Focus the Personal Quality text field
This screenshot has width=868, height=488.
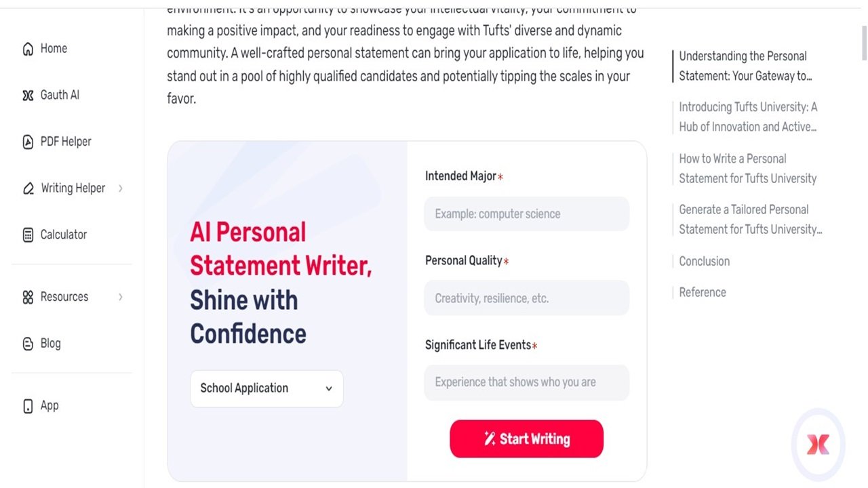pyautogui.click(x=527, y=298)
